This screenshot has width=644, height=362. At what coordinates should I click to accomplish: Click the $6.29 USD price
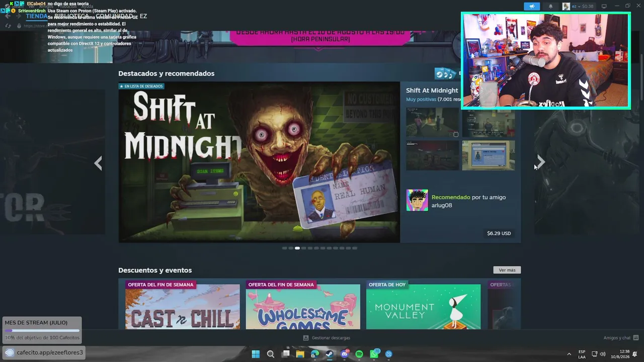(x=499, y=233)
